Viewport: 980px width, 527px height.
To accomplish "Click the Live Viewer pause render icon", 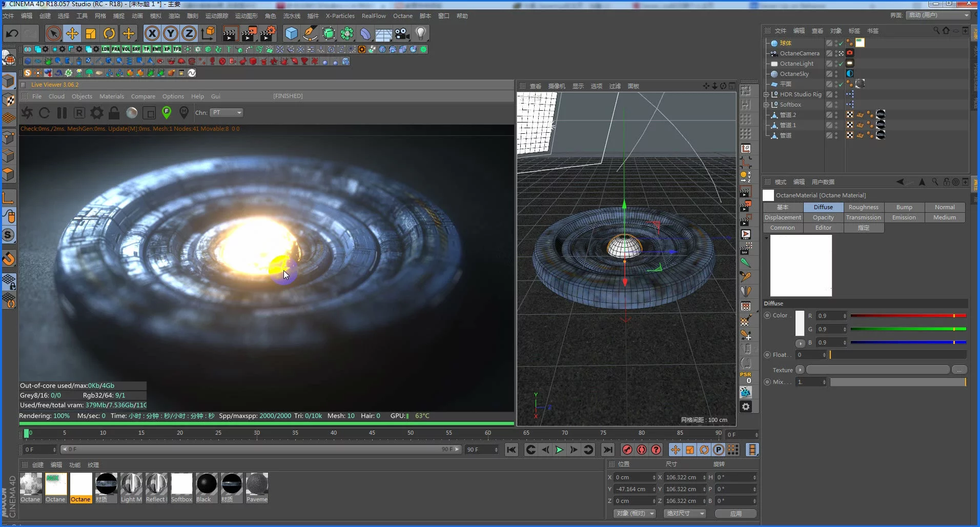I will click(x=62, y=113).
